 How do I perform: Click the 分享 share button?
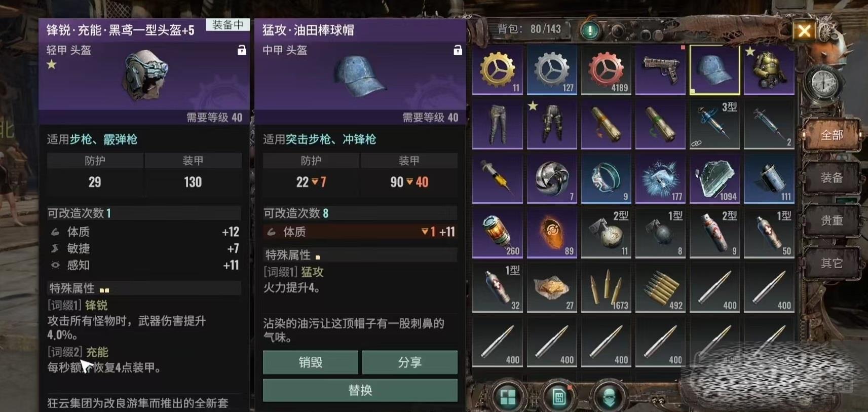coord(409,362)
